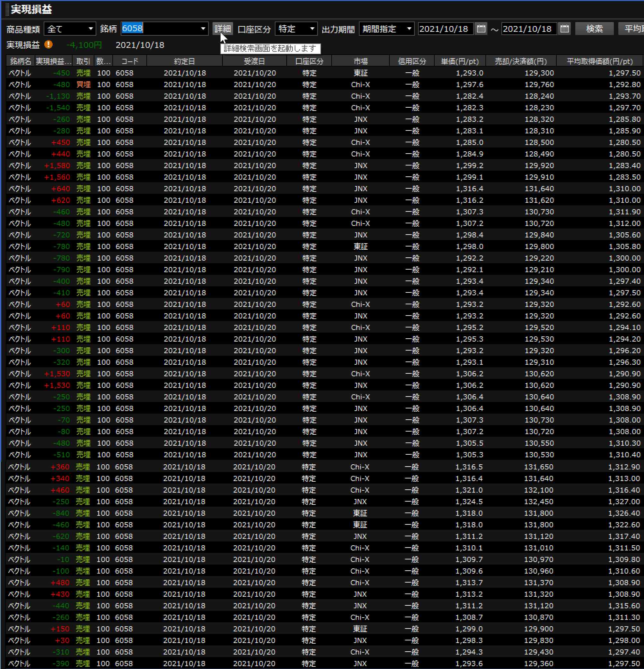This screenshot has width=644, height=669.
Task: Click the end date input field
Action: point(528,29)
